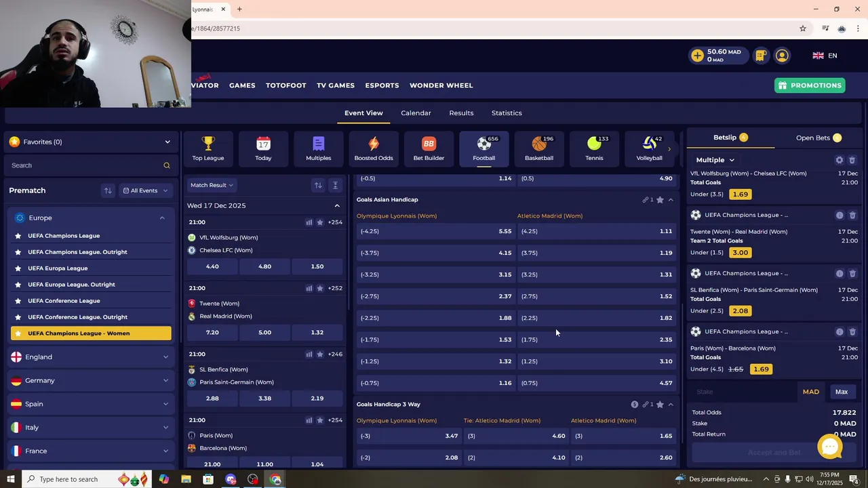Open statistics for Twente vs Real Madrid

click(x=309, y=288)
